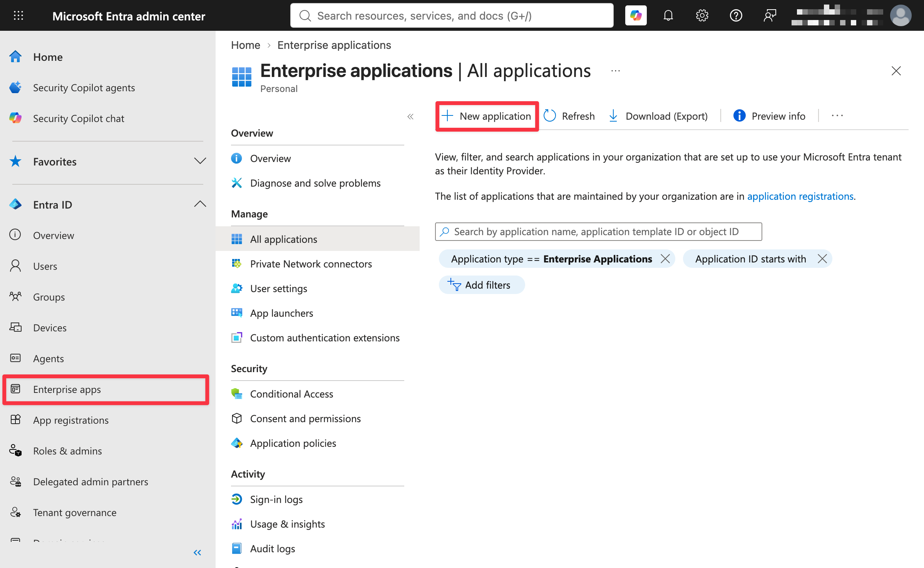Screen dimensions: 924x568
Task: Open Preview info
Action: coord(769,116)
